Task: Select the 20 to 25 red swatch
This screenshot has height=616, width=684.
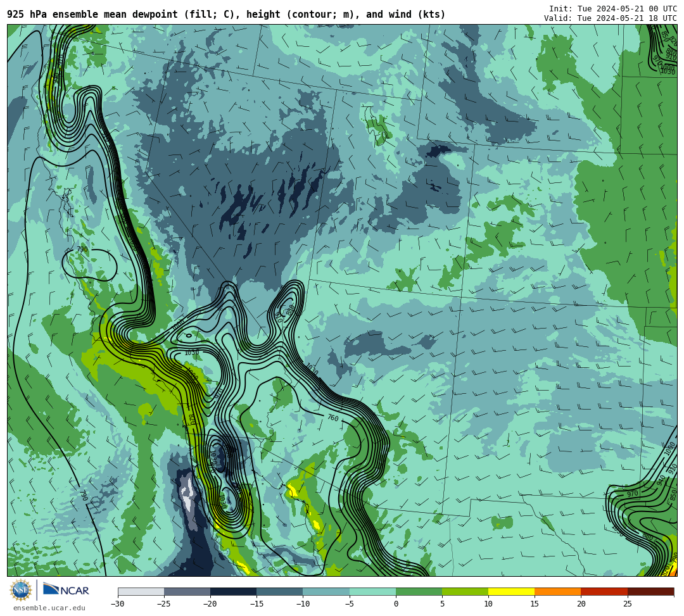Action: point(604,591)
